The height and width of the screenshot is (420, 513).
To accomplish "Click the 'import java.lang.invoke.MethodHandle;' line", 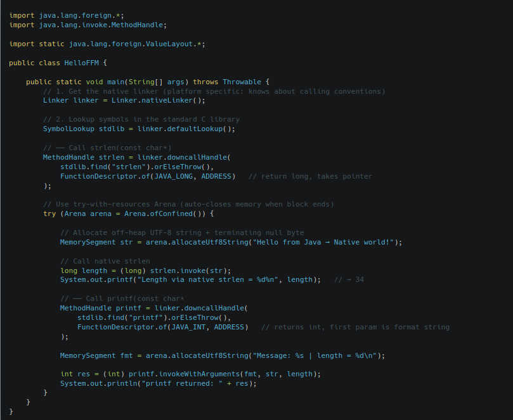I will click(x=88, y=25).
